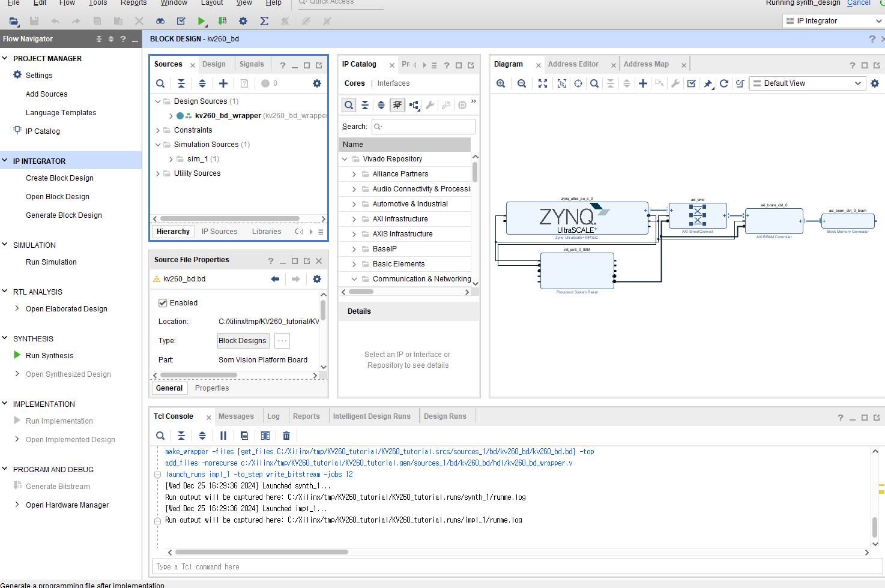Switch to Signals tab
Viewport: 885px width, 588px height.
tap(252, 64)
